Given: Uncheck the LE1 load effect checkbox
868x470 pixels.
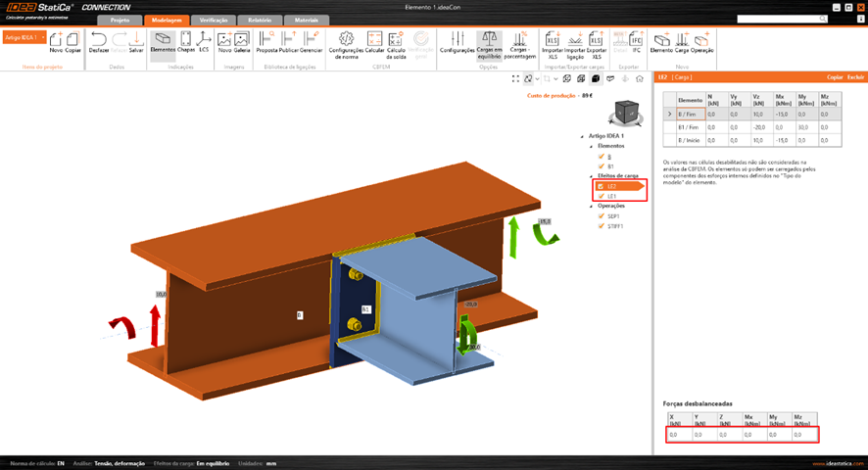Looking at the screenshot, I should (601, 197).
